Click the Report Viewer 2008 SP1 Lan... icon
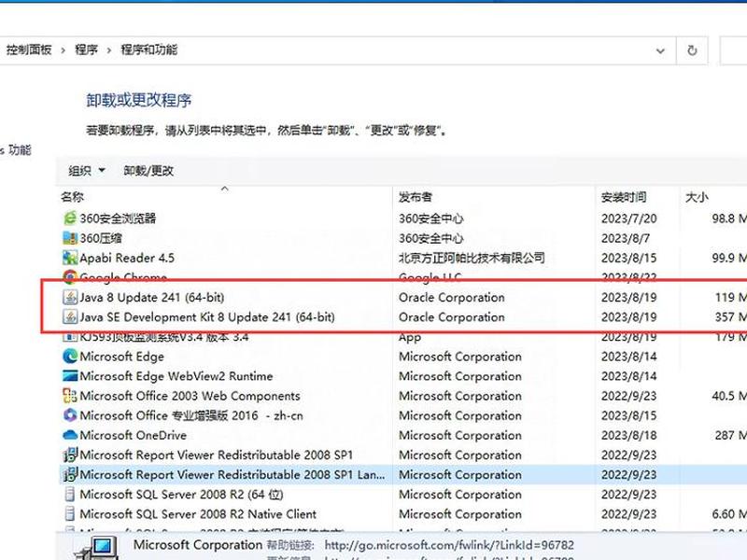Screen dimensions: 747x560 click(x=70, y=474)
